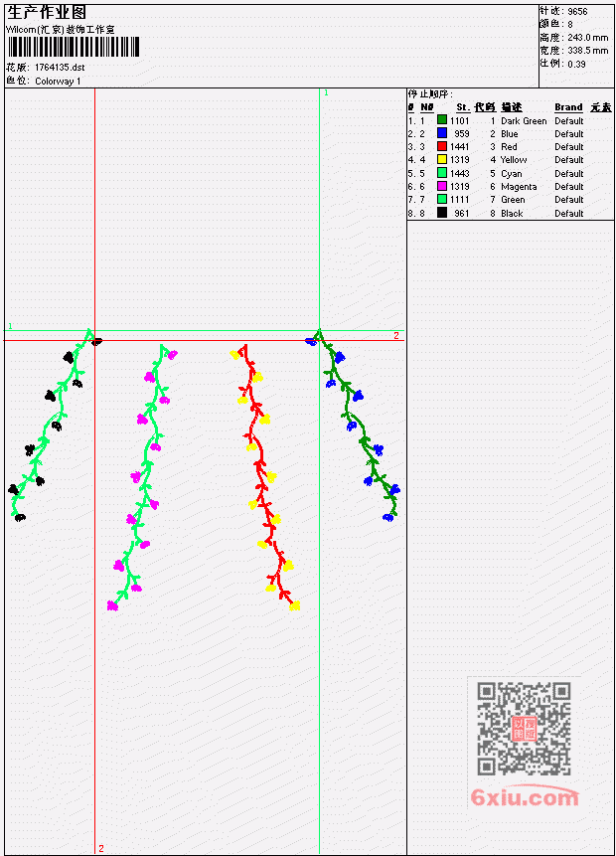Screen dimensions: 616x856
Task: Click the scale value 0.39
Action: click(576, 64)
